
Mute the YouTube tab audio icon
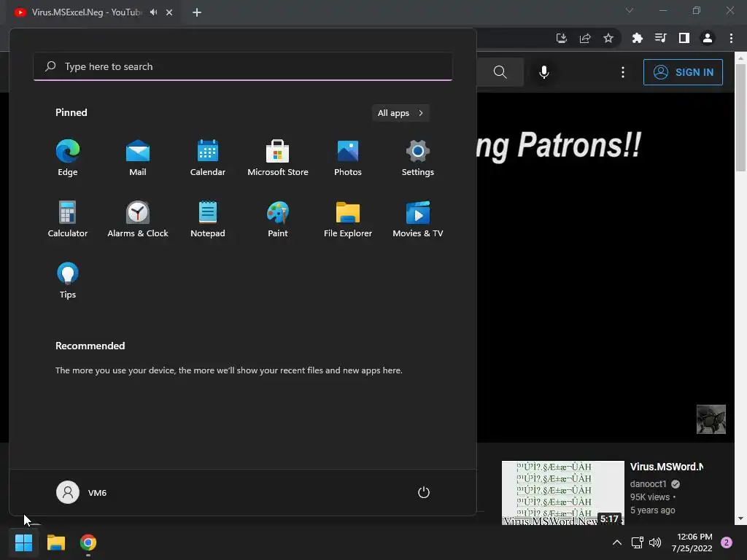(x=153, y=12)
